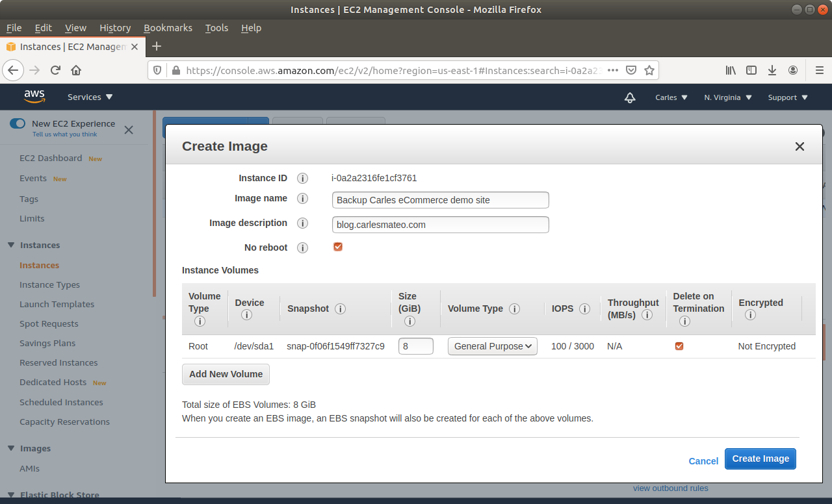Click the Delete on Termination info icon
This screenshot has height=504, width=832.
click(684, 321)
